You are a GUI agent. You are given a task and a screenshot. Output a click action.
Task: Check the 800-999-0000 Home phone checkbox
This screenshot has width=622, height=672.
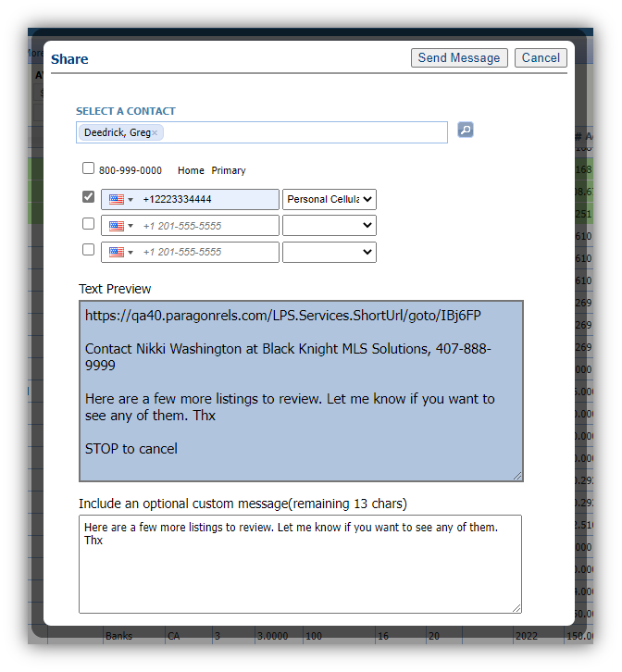[x=88, y=168]
